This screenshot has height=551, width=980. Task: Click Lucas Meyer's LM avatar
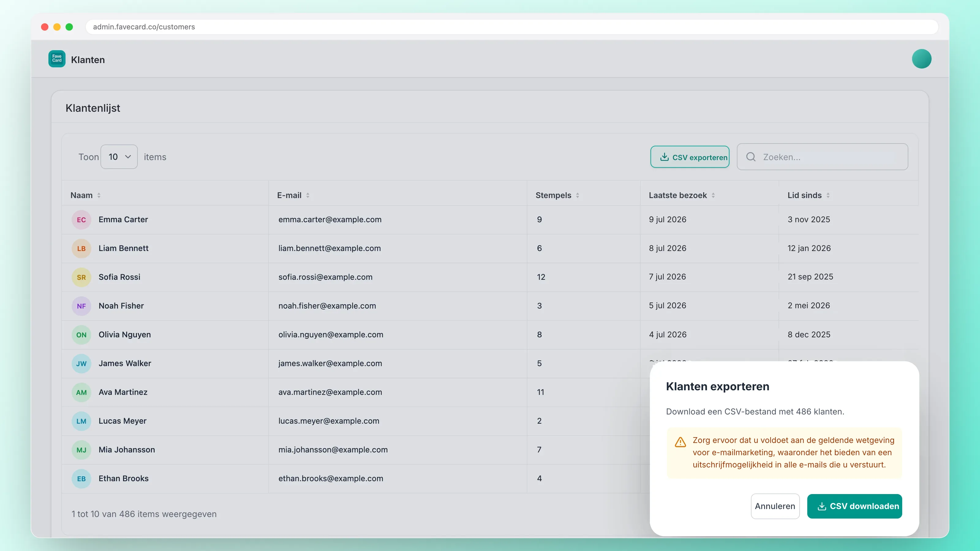81,421
